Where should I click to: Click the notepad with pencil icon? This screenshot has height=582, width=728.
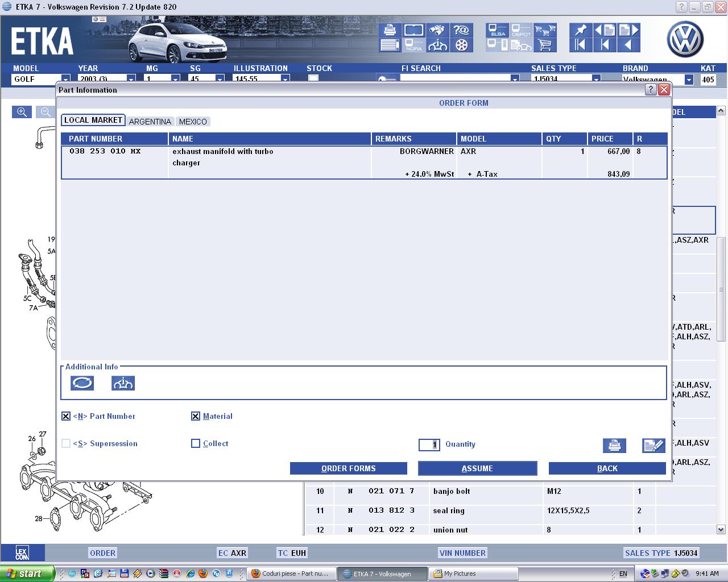[x=653, y=446]
